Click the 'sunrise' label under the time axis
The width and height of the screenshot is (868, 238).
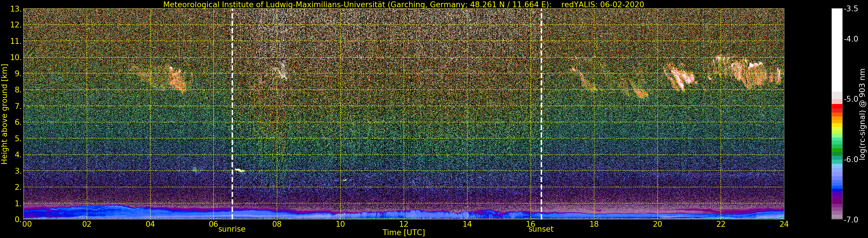(x=232, y=229)
